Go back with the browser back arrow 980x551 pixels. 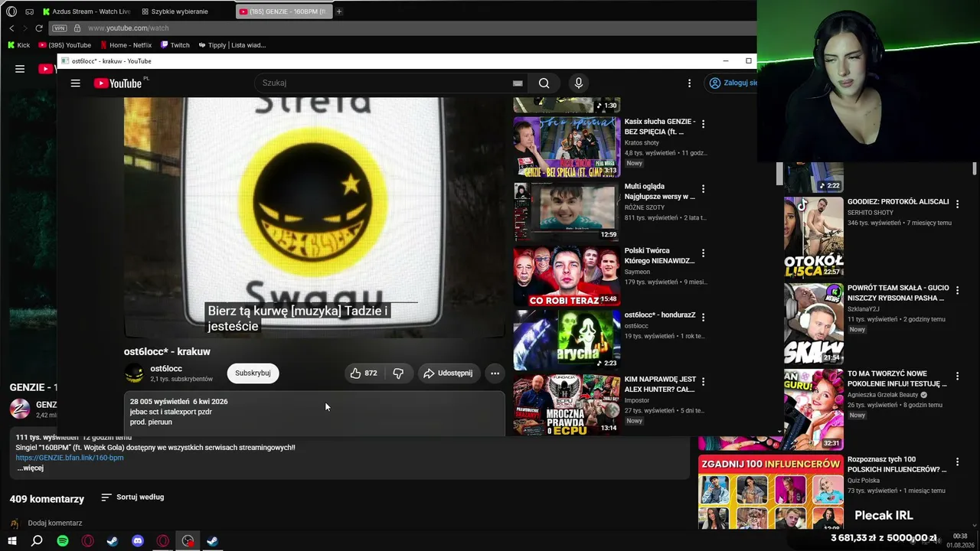[x=11, y=28]
